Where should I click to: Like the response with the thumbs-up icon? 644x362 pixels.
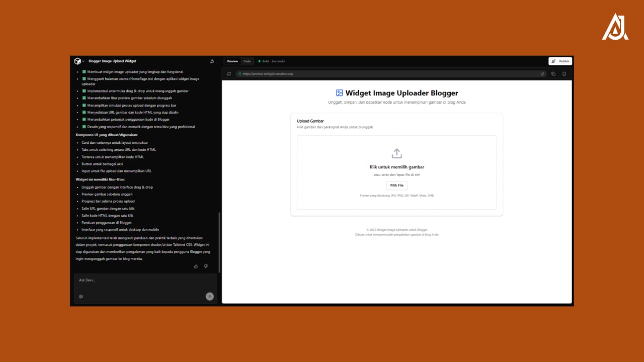[x=196, y=266]
